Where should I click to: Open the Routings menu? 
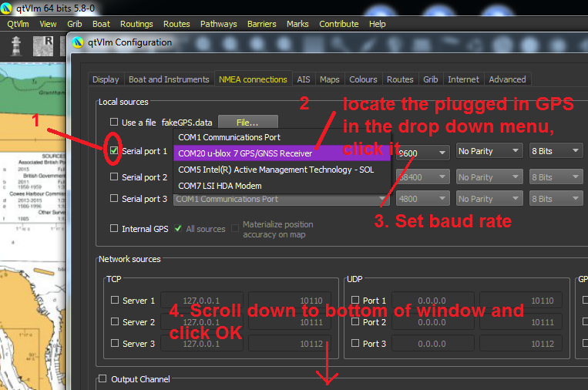[x=136, y=24]
